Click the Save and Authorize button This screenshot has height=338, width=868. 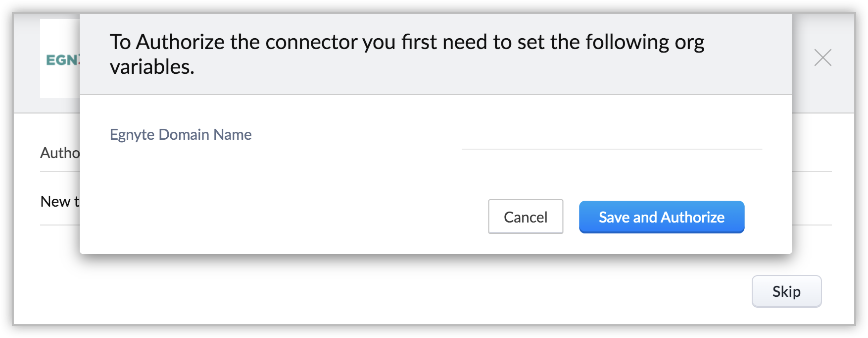pos(661,217)
